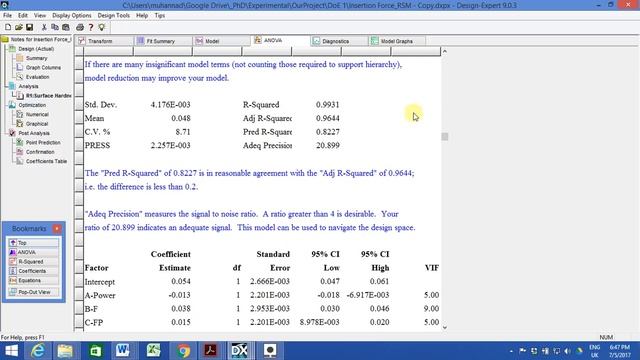This screenshot has width=640, height=360.
Task: Click the vertical scrollbar thumb
Action: click(444, 137)
